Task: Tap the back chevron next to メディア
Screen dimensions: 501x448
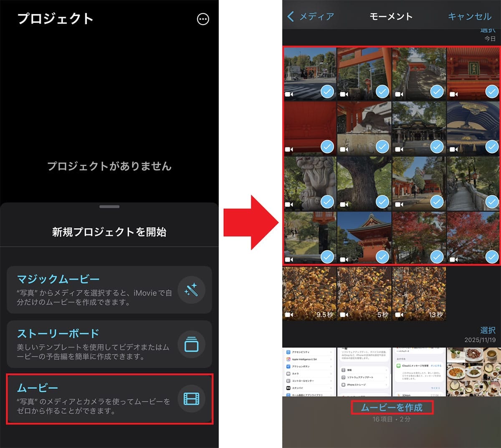Action: pos(291,17)
